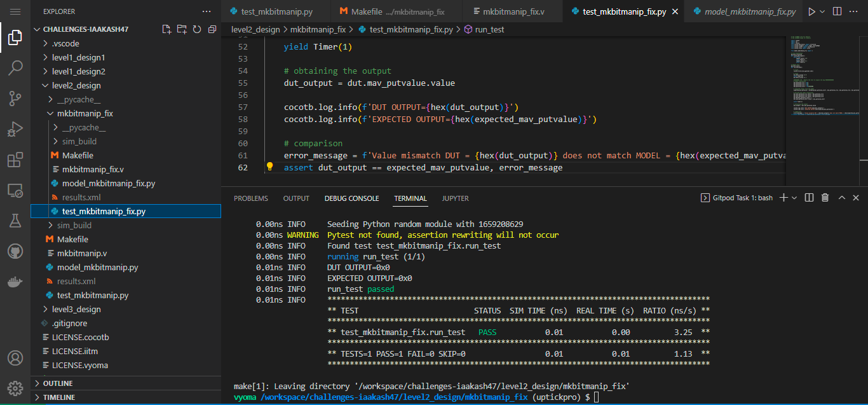Open the Run and Debug view
The image size is (868, 405).
tap(15, 130)
